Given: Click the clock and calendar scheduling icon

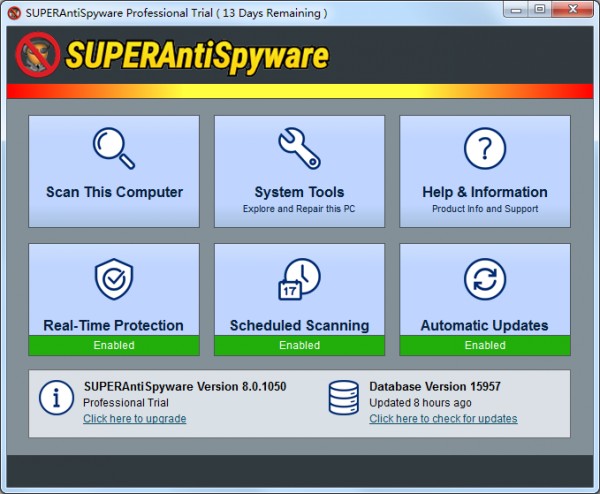Looking at the screenshot, I should point(299,279).
